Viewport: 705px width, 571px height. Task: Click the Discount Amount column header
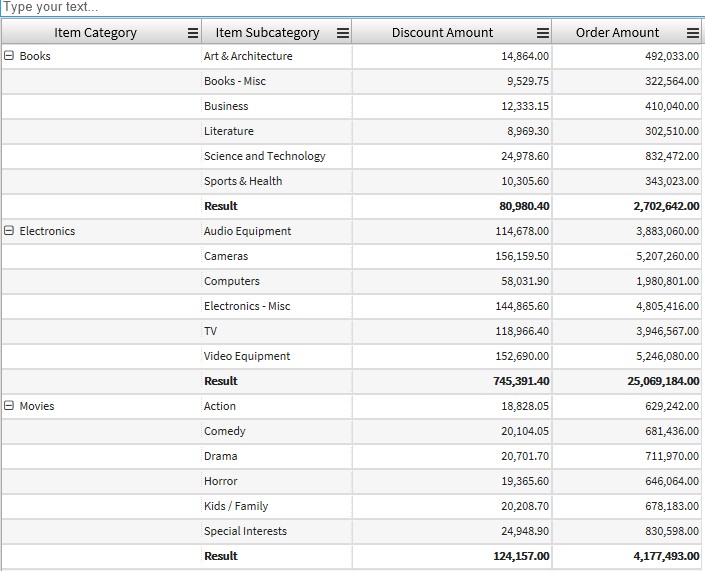pyautogui.click(x=442, y=33)
